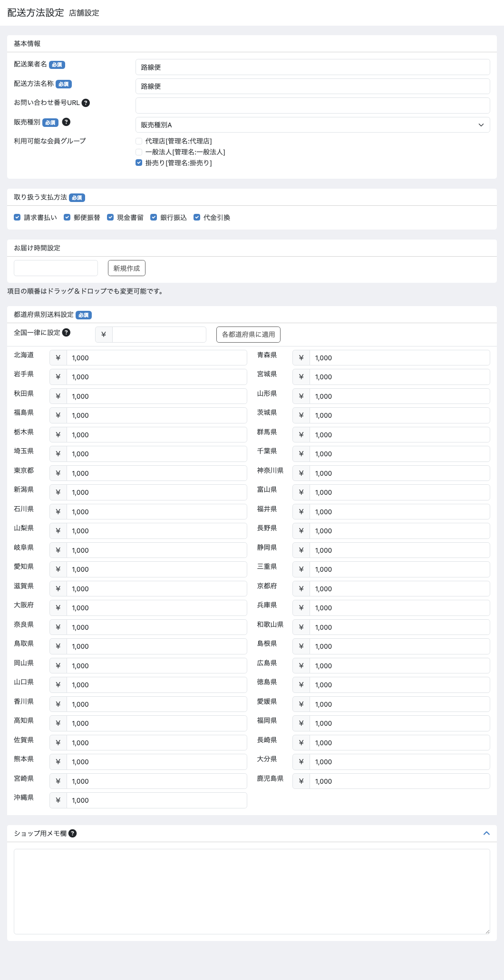Screen dimensions: 504x980
Task: Click the 愛知県 shipping fee field
Action: click(x=156, y=569)
